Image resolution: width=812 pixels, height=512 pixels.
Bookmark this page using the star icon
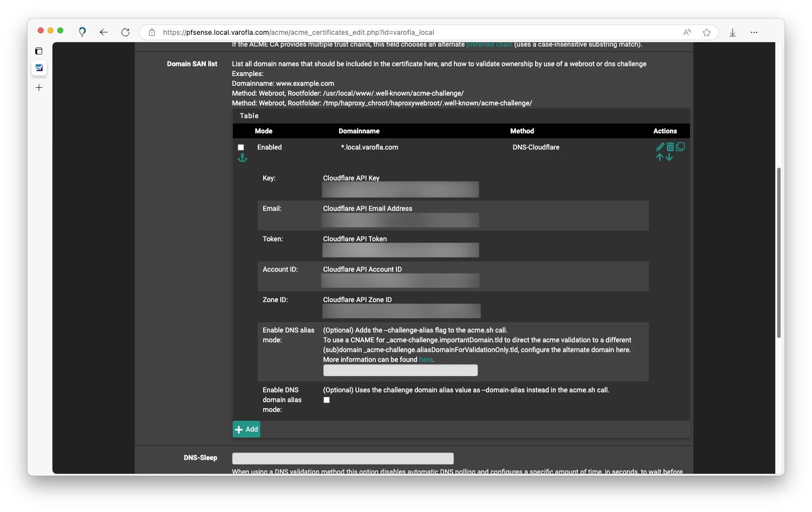point(706,32)
